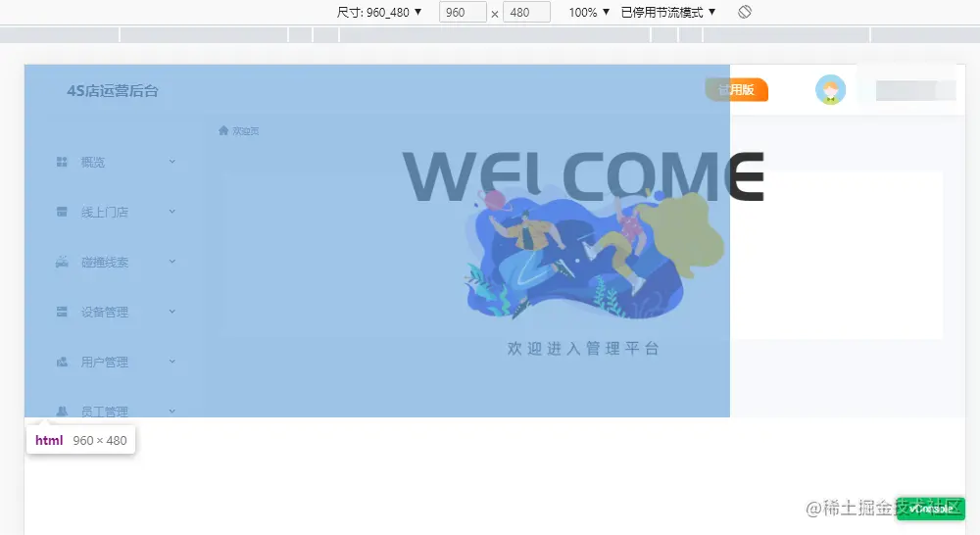
Task: Expand the 概览 chevron
Action: [171, 162]
